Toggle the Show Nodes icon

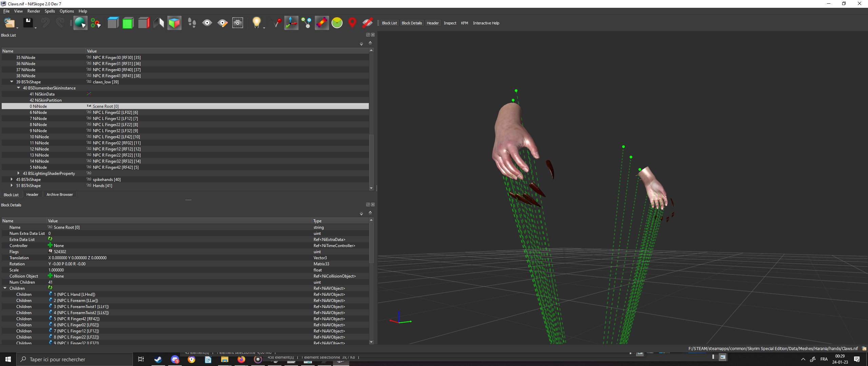point(307,23)
